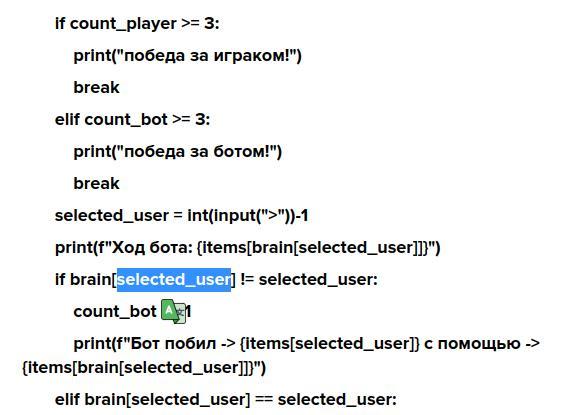Click the wrapped '{items[brain[selected_user]]}")' line
Screen dimensions: 564x415
144,368
